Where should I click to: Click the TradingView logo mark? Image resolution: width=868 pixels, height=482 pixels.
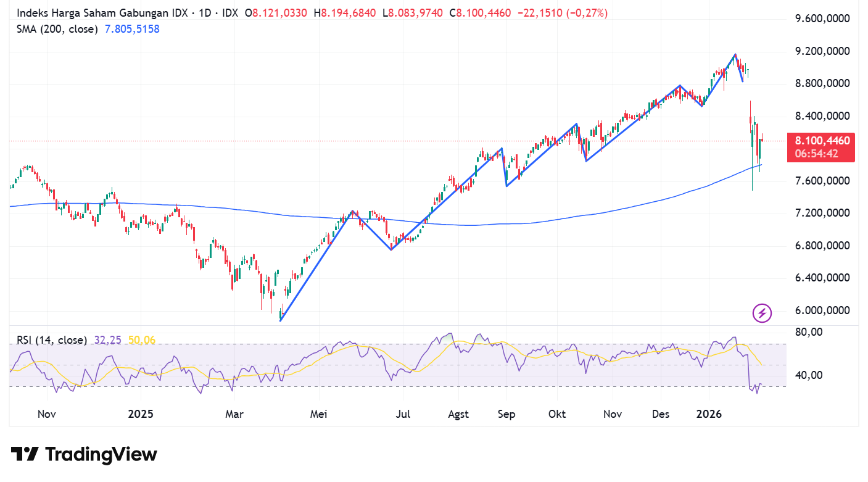(24, 454)
